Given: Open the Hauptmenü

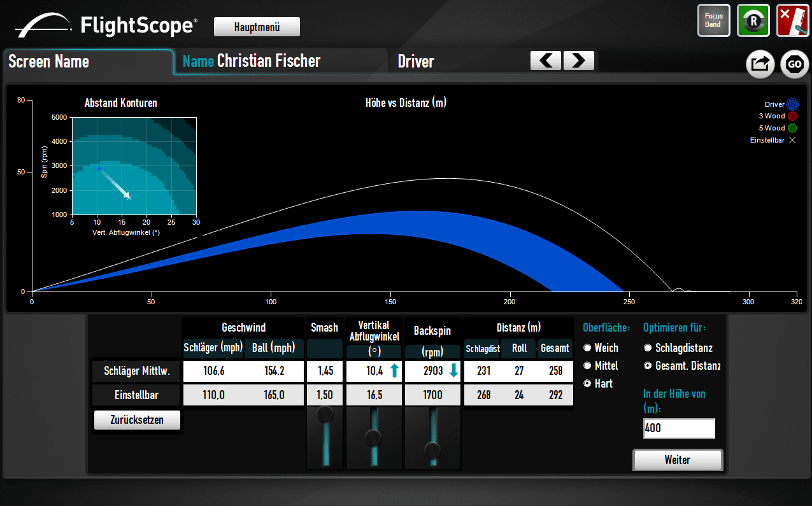Looking at the screenshot, I should point(257,27).
